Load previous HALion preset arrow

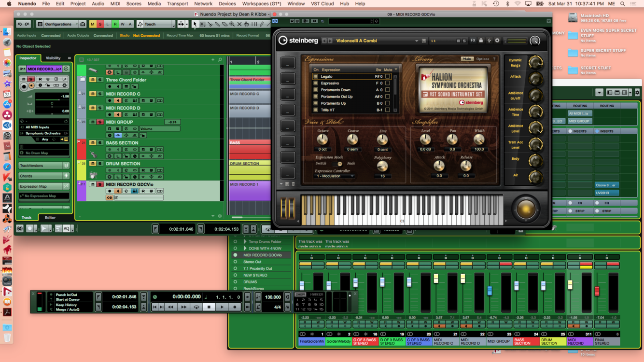[x=324, y=41]
